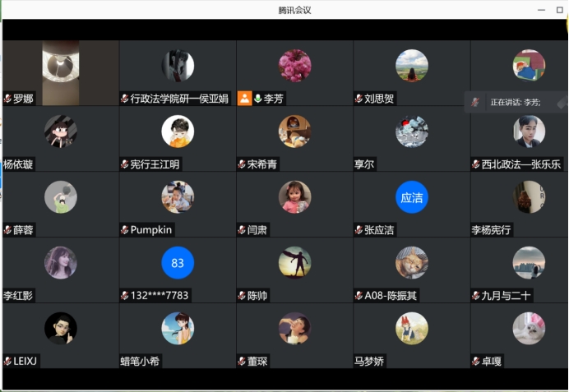Select the orange cat avatar of A08-陈振其
Screen dimensions: 569x392
(411, 263)
